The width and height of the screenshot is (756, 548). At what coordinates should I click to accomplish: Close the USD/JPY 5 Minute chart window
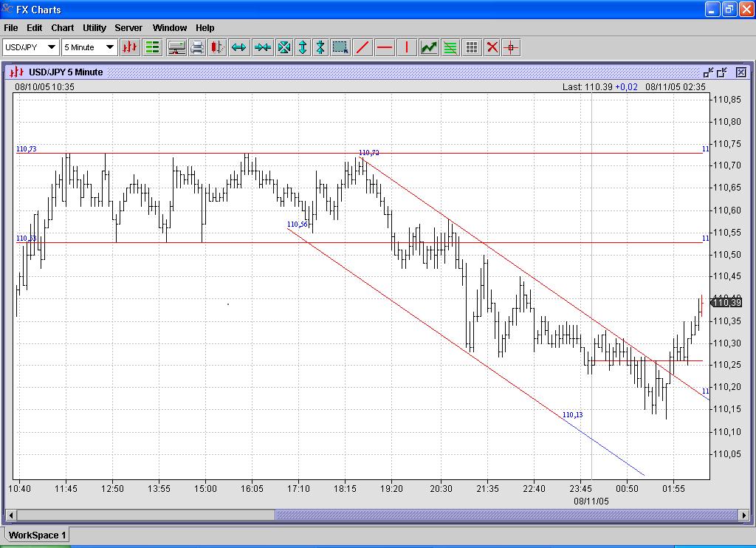741,72
